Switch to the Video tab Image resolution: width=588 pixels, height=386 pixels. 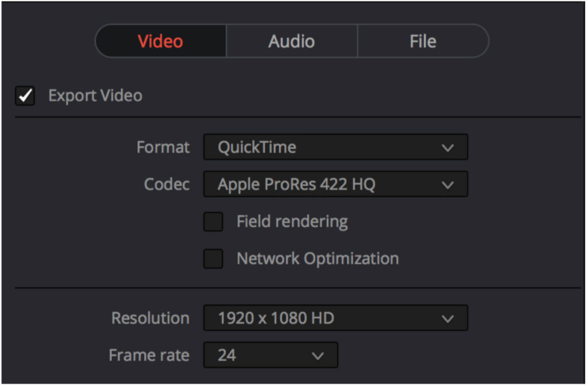[x=161, y=41]
